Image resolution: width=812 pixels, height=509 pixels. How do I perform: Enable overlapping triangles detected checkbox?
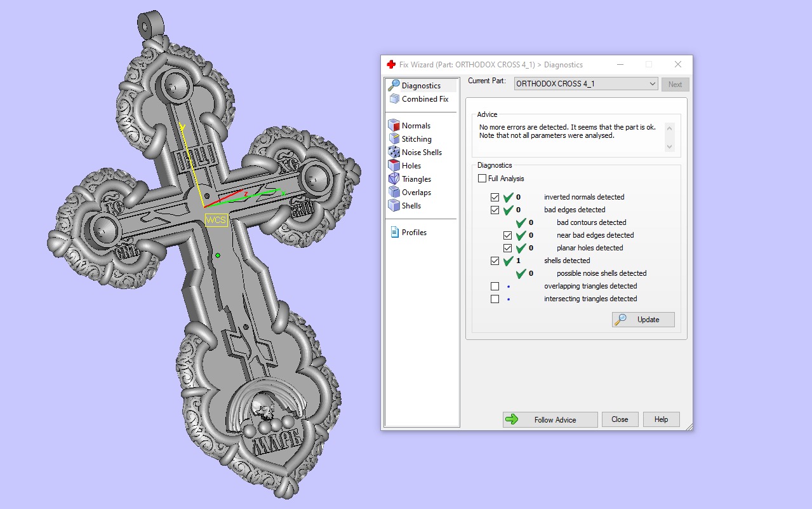495,286
